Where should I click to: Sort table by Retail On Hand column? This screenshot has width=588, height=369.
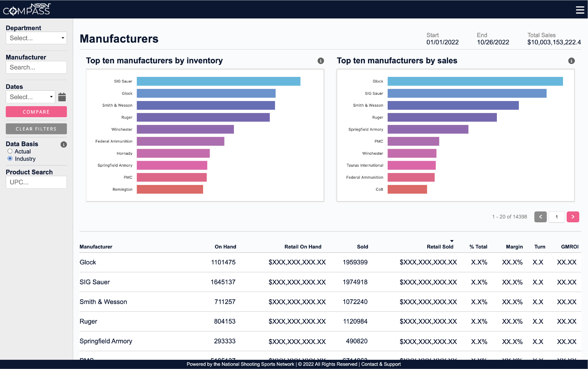point(303,247)
